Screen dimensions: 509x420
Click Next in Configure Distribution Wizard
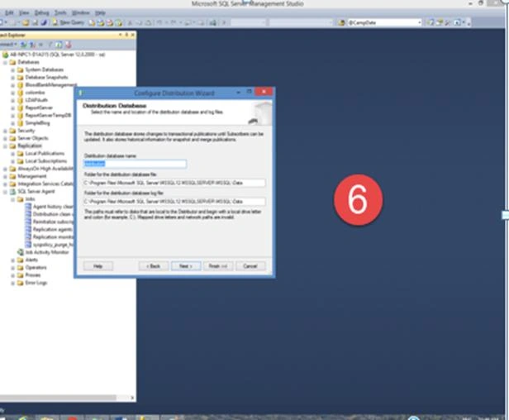pos(186,266)
